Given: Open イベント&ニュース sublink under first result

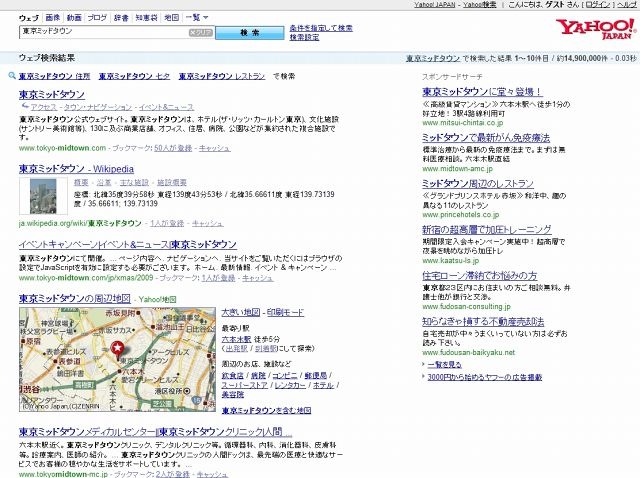Looking at the screenshot, I should pyautogui.click(x=166, y=107).
